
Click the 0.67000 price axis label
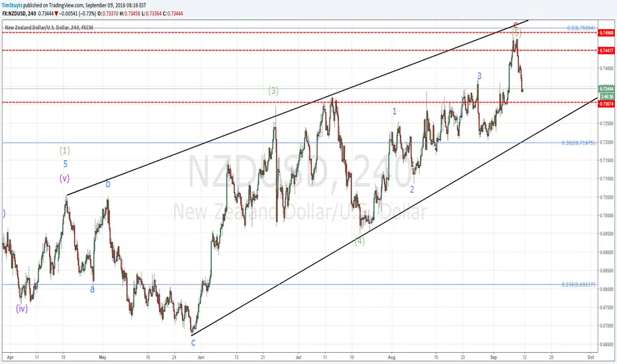click(607, 326)
